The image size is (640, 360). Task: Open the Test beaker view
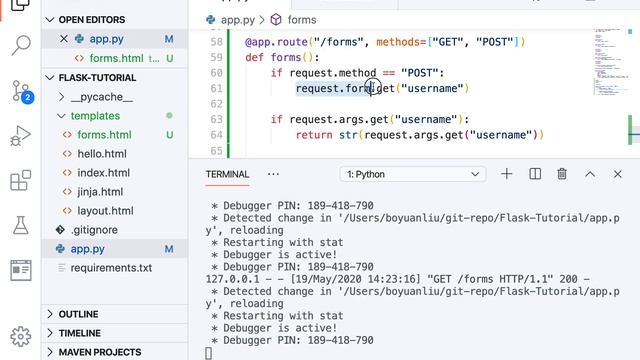click(x=20, y=225)
